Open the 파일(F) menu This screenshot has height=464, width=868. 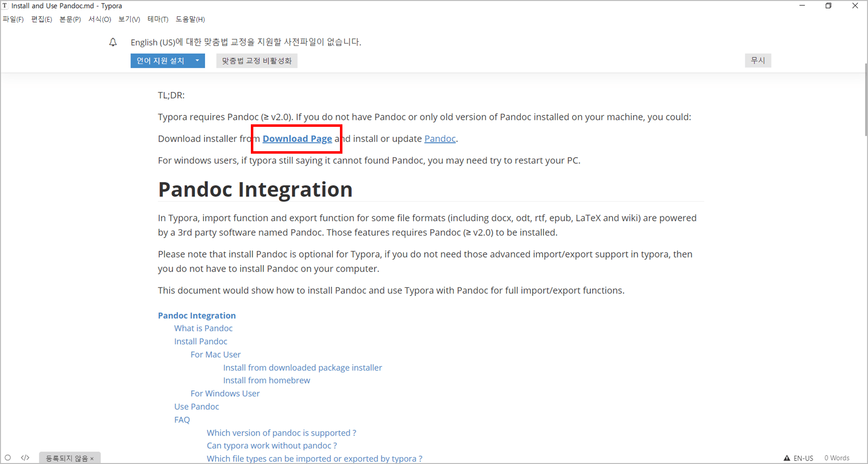(13, 19)
